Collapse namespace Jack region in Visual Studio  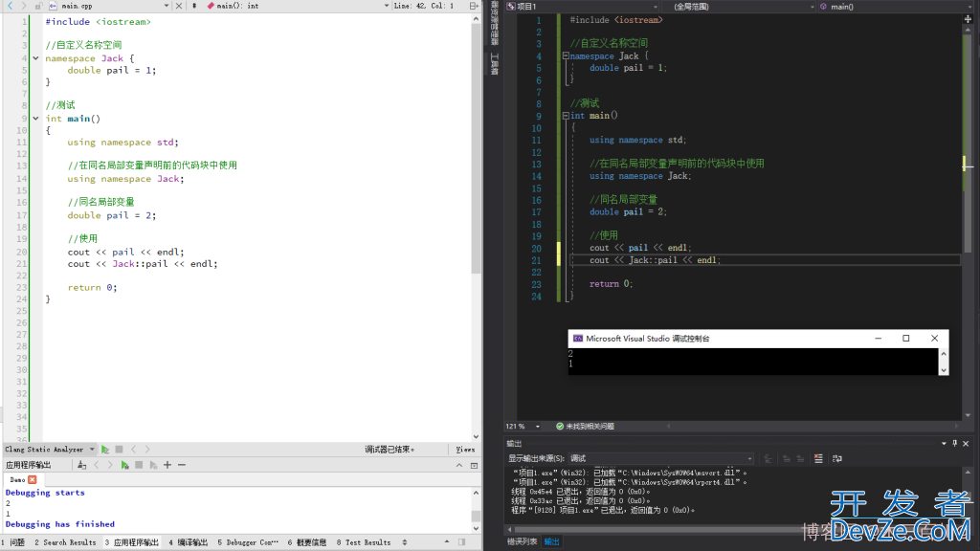(566, 55)
